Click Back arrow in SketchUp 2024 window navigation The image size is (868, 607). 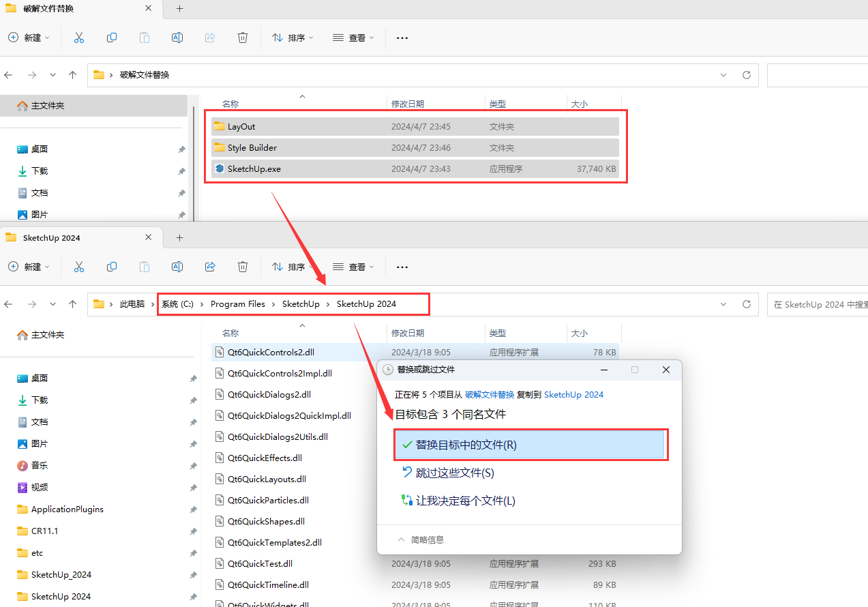pyautogui.click(x=9, y=304)
